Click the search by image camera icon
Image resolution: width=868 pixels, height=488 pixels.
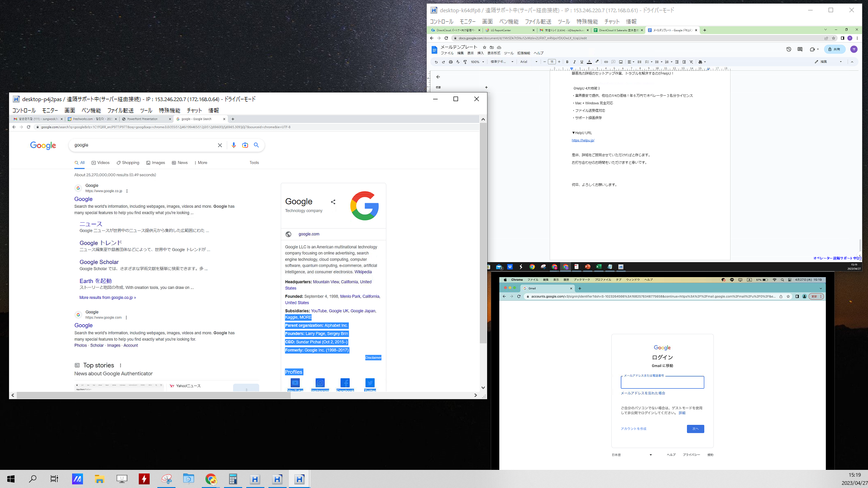(x=245, y=145)
